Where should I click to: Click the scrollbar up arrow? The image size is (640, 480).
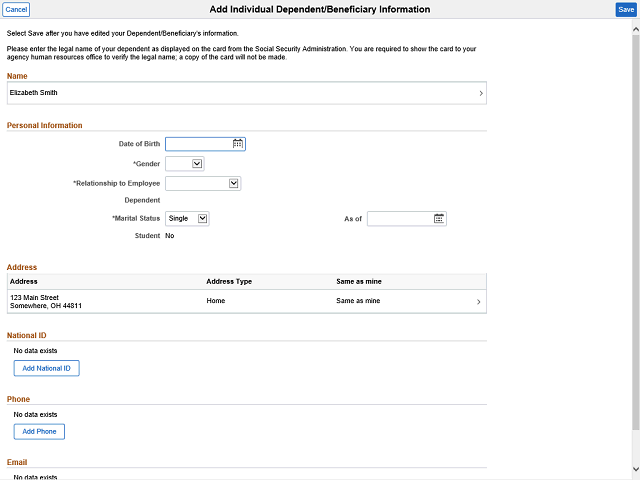click(635, 27)
